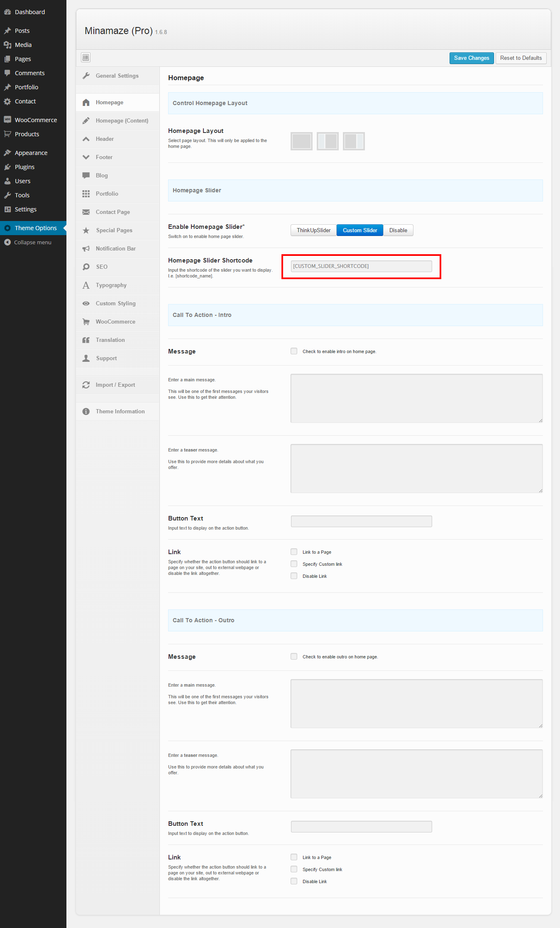560x928 pixels.
Task: Enable the intro message on home page
Action: click(x=294, y=351)
